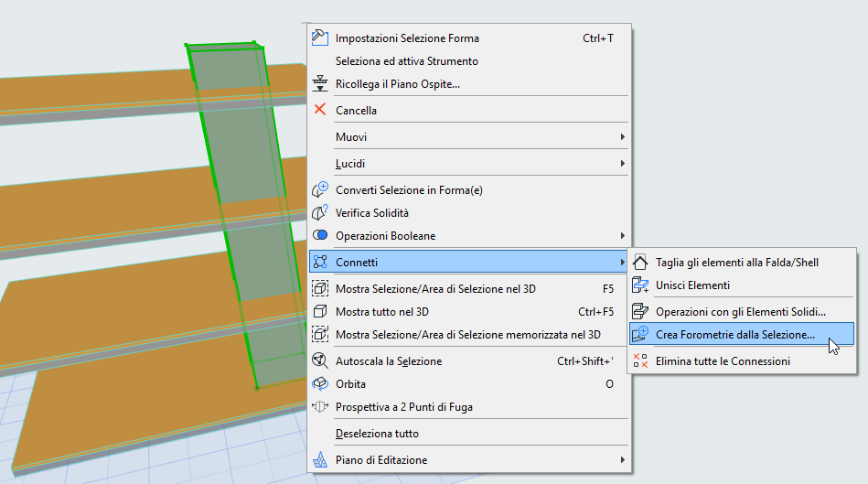Image resolution: width=868 pixels, height=484 pixels.
Task: Click the Unisci Elementi icon
Action: 640,285
